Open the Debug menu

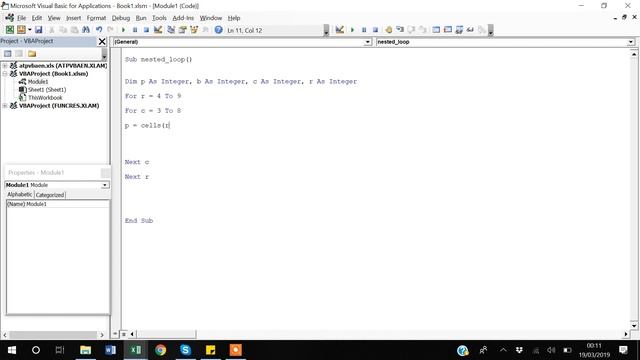point(121,18)
